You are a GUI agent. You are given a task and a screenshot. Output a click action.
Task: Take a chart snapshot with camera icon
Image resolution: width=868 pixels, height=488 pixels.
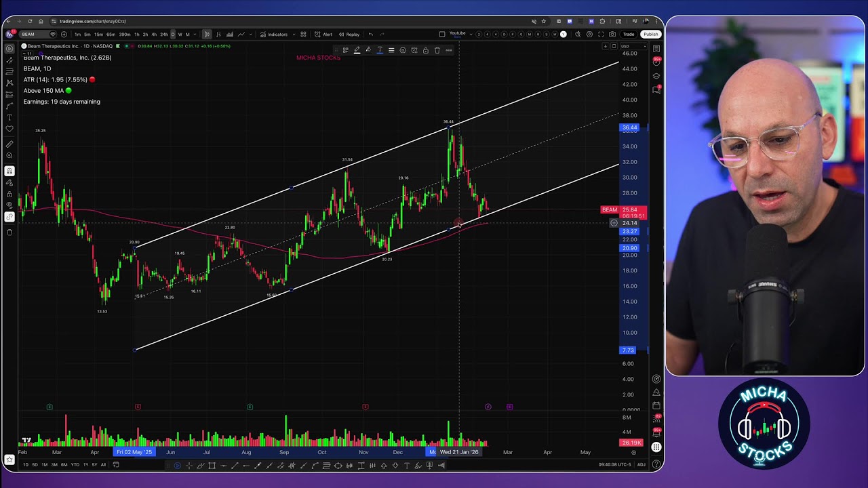[612, 34]
